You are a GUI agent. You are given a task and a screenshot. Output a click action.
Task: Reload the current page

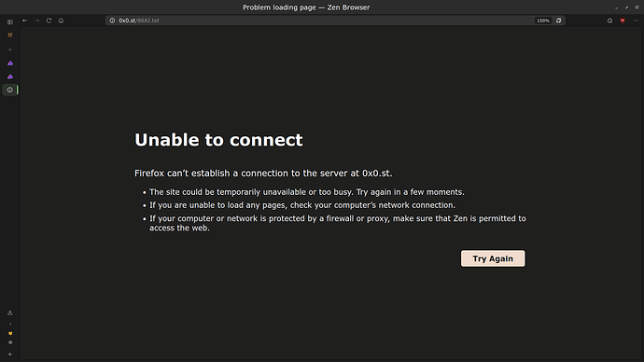coord(49,21)
